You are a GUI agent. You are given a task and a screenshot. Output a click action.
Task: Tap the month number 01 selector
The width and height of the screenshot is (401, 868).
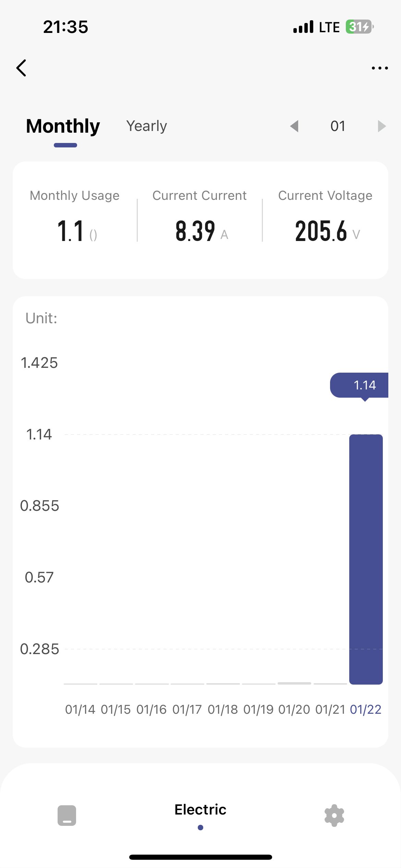pyautogui.click(x=338, y=126)
